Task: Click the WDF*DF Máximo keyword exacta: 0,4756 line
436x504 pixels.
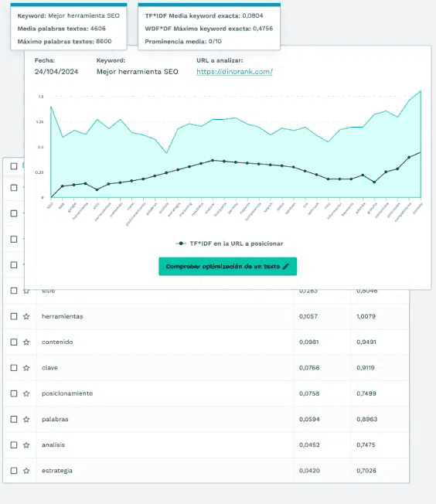Action: click(209, 29)
